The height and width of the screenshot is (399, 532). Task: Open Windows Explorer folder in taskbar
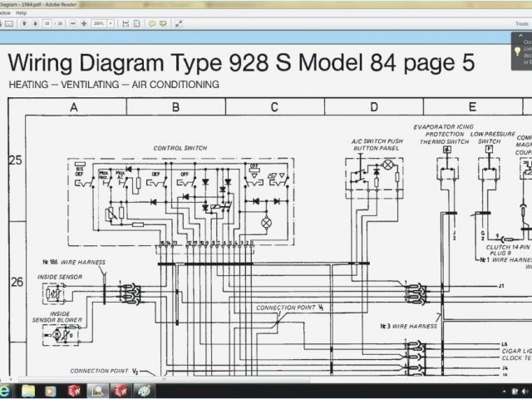pyautogui.click(x=28, y=391)
